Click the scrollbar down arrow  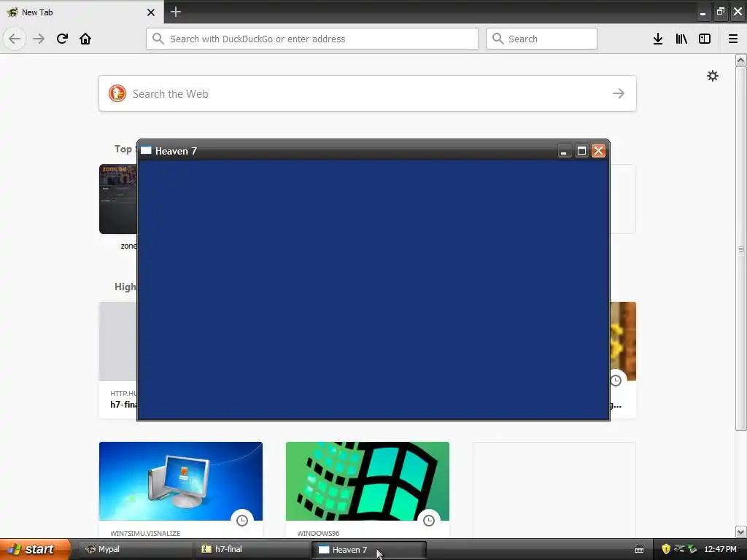tap(741, 532)
